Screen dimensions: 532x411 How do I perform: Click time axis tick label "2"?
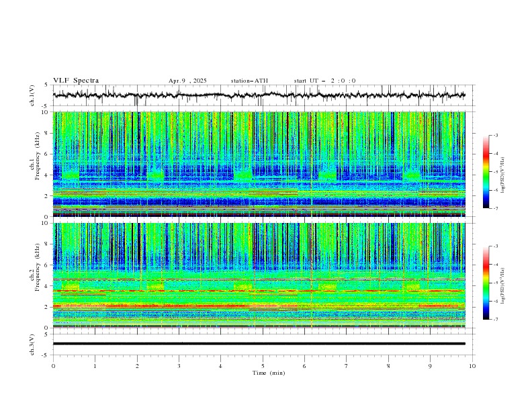(137, 366)
